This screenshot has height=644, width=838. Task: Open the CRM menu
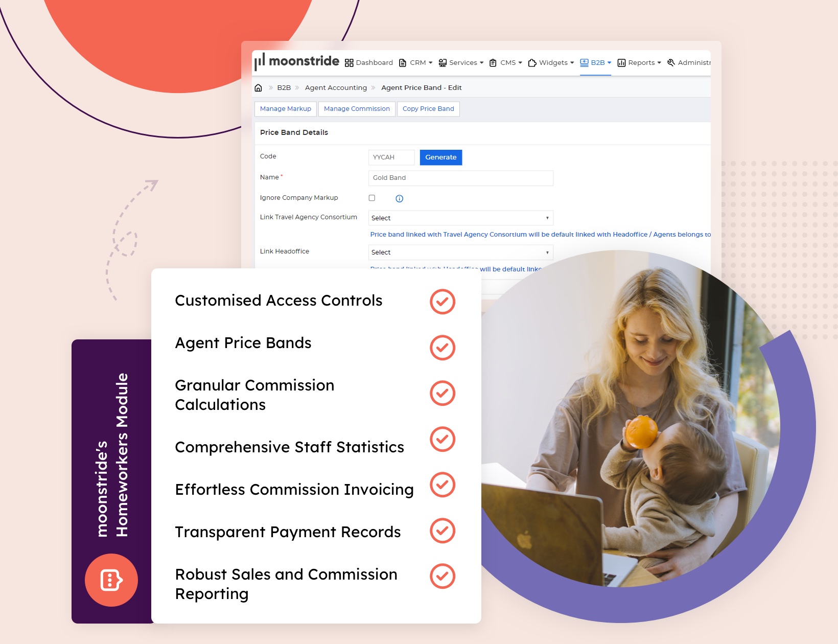point(416,63)
